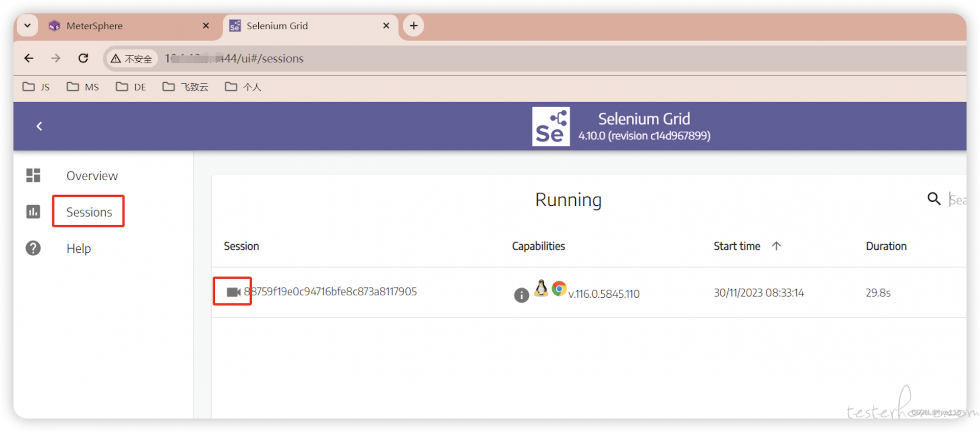
Task: Sort by the Duration column header
Action: (x=886, y=246)
